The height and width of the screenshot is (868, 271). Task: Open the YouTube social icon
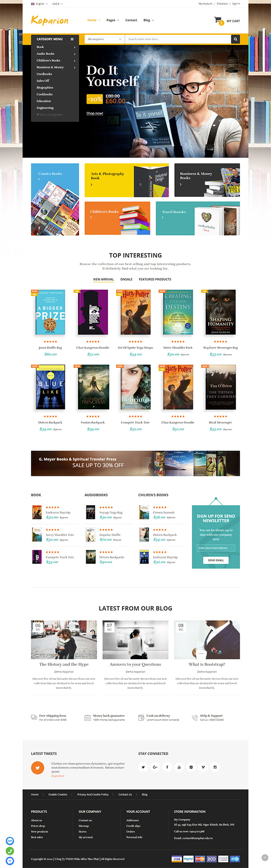[x=179, y=767]
